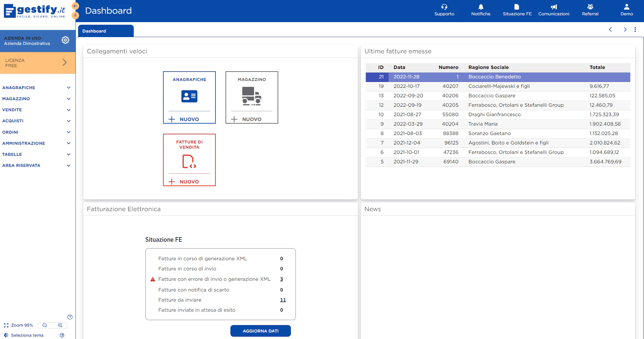Click date 2022-09-19

pos(407,105)
